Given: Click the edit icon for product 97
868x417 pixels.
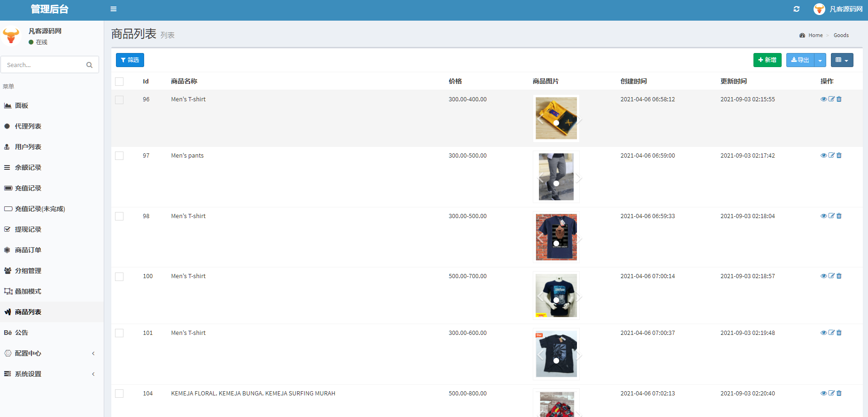Looking at the screenshot, I should tap(831, 155).
